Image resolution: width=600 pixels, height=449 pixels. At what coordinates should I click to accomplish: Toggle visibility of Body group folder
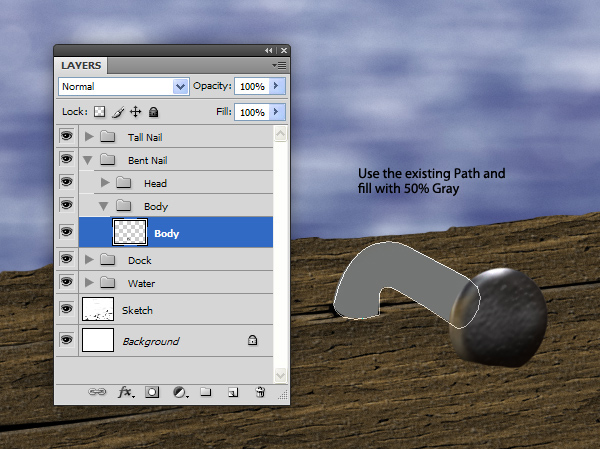coord(67,205)
